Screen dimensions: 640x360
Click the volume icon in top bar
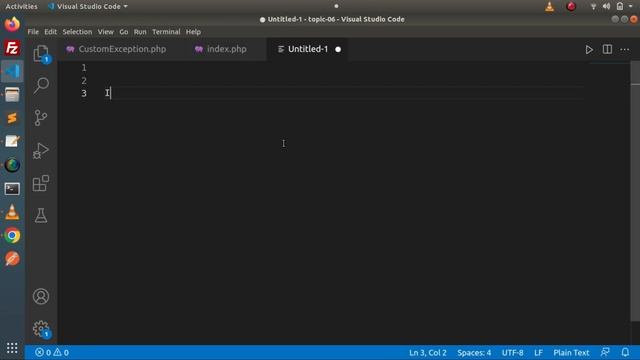pyautogui.click(x=607, y=6)
